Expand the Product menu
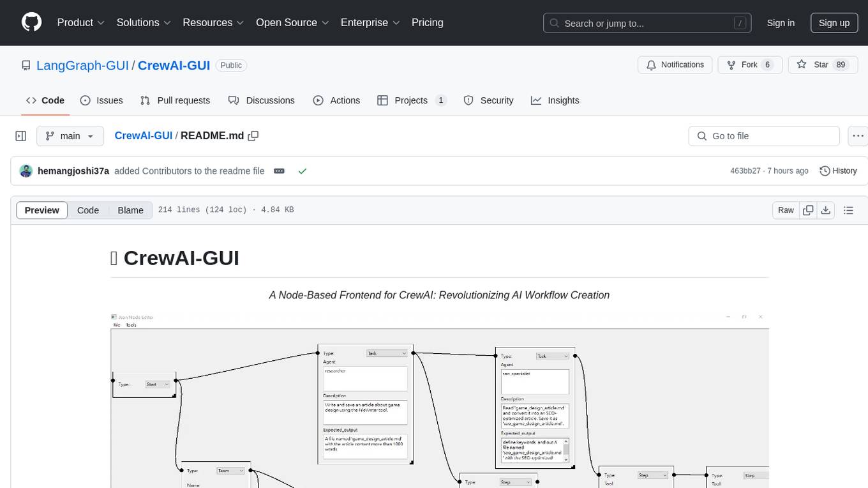Viewport: 868px width, 488px height. [x=81, y=22]
